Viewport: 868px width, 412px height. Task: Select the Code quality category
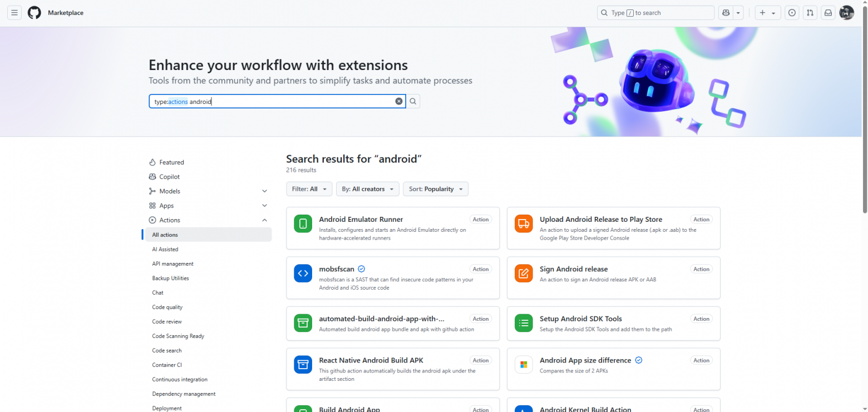167,307
